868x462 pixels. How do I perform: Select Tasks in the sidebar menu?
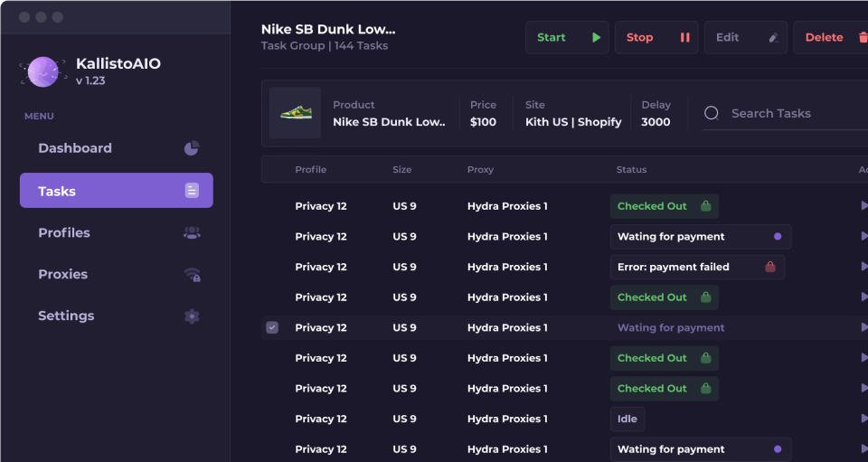click(117, 191)
